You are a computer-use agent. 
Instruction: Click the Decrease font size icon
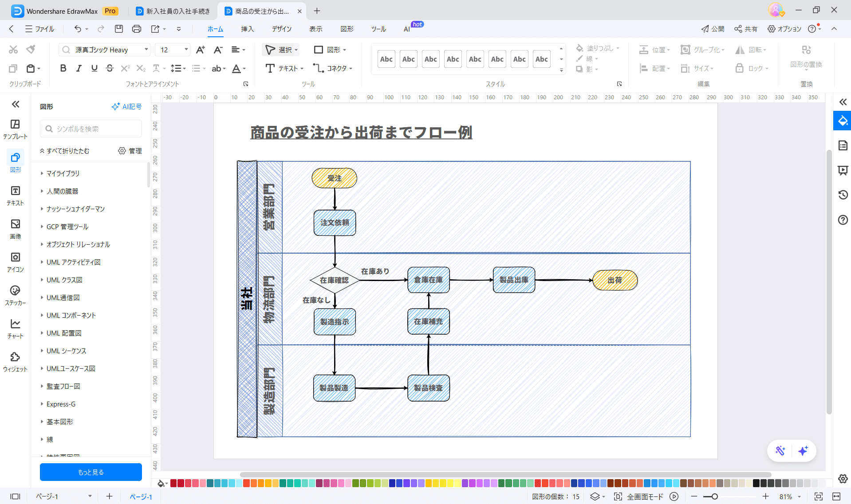tap(218, 50)
